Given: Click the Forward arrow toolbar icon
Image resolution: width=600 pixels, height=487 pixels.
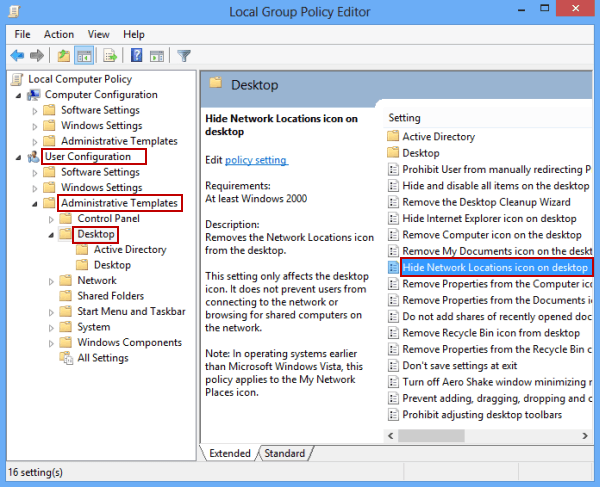Looking at the screenshot, I should click(x=37, y=56).
